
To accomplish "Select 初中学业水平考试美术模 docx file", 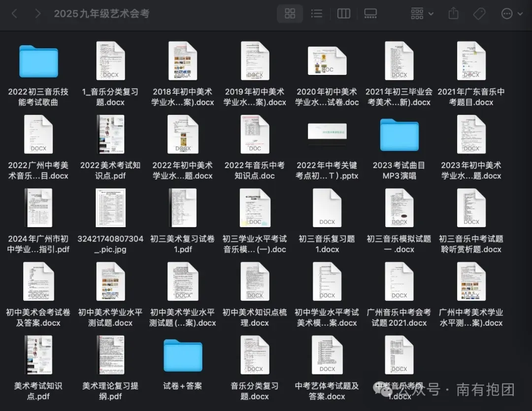I will click(x=327, y=281).
